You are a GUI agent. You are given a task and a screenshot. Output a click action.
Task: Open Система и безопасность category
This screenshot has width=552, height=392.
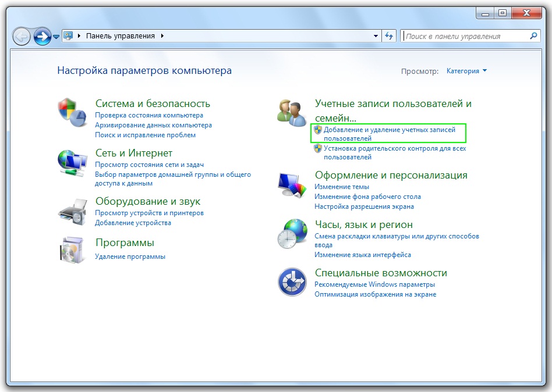tap(153, 104)
